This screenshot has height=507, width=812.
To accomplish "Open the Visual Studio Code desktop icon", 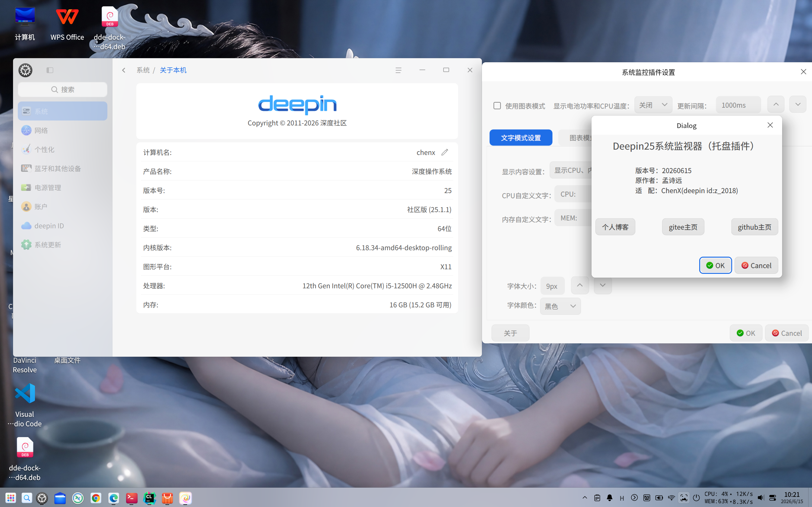I will (x=25, y=404).
